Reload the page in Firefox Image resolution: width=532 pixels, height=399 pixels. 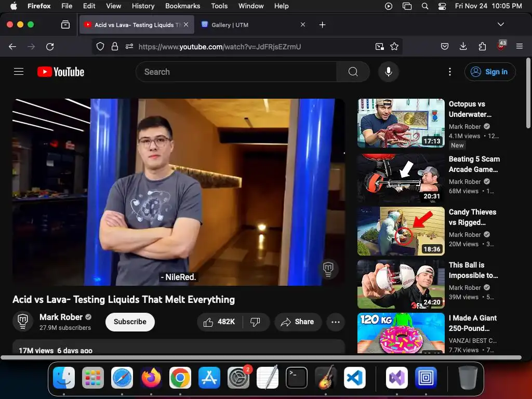tap(50, 46)
